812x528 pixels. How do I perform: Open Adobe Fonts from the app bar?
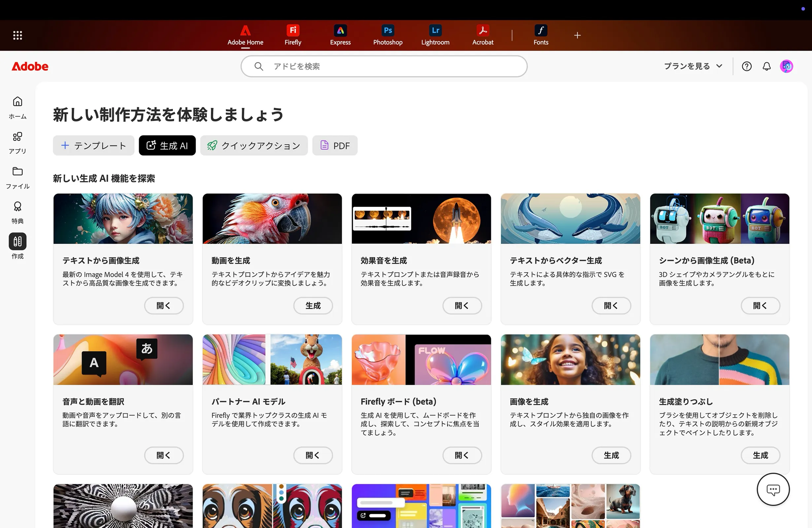(x=541, y=35)
